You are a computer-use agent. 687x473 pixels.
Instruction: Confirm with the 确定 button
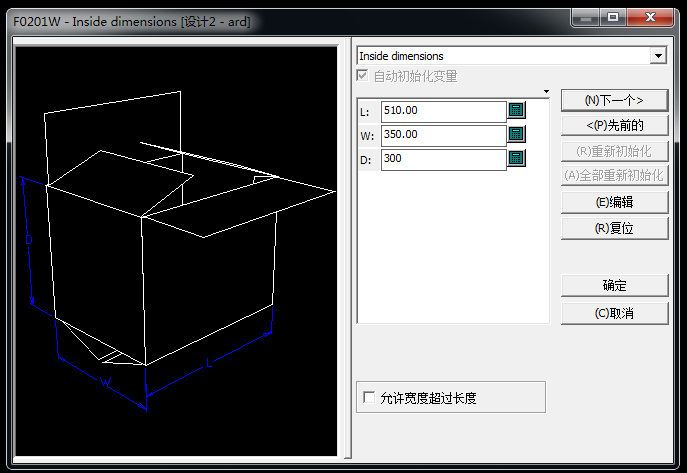tap(613, 285)
